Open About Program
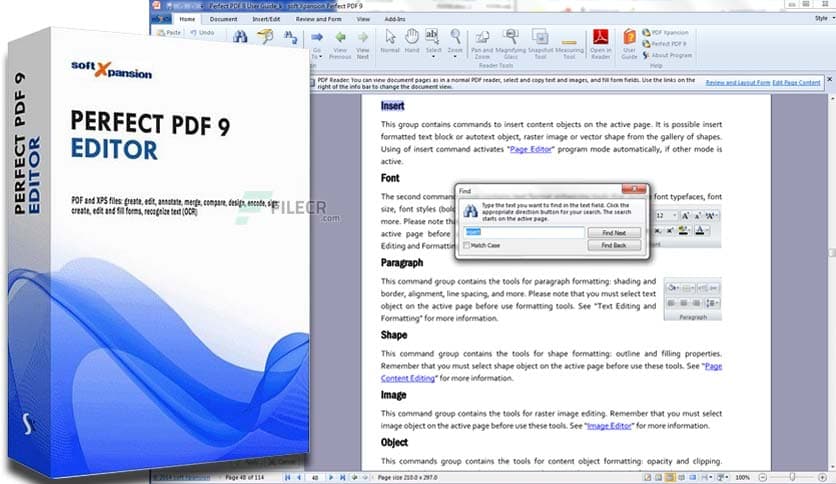This screenshot has height=484, width=836. point(667,55)
